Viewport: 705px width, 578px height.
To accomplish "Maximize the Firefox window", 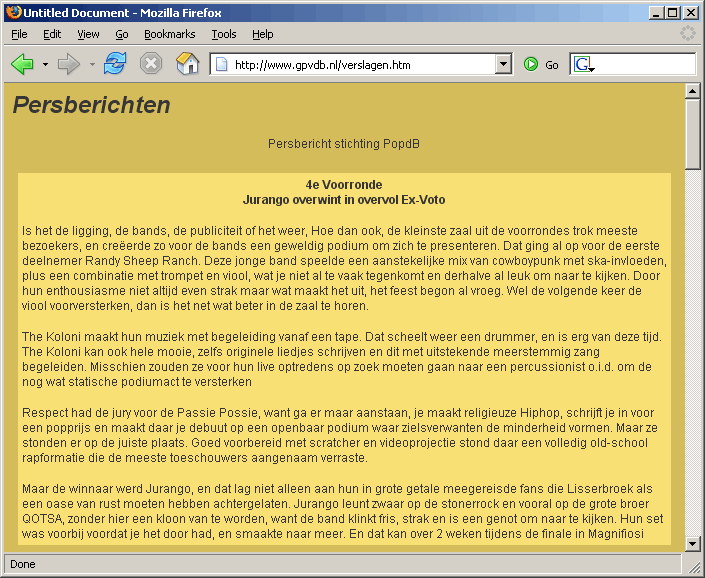I will click(673, 13).
